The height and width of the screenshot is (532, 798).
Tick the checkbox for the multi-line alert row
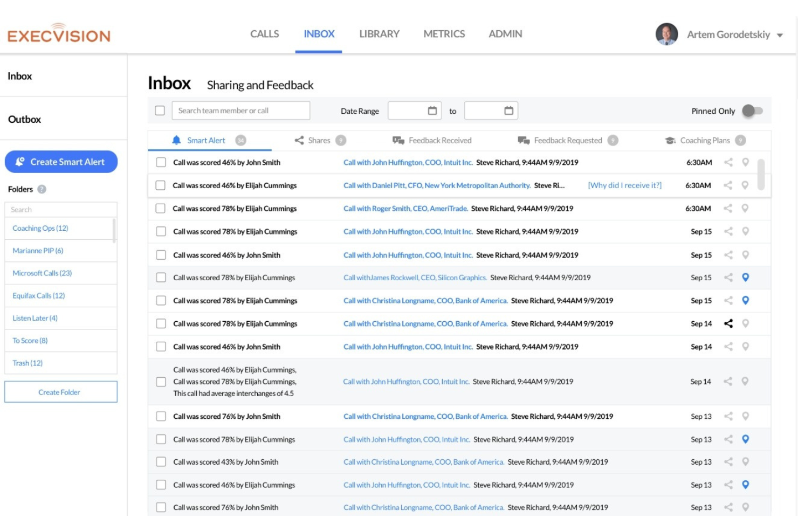(x=161, y=382)
